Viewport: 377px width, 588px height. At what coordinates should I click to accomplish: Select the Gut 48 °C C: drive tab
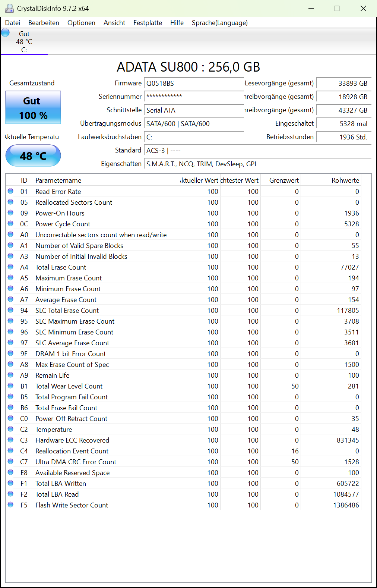point(24,41)
